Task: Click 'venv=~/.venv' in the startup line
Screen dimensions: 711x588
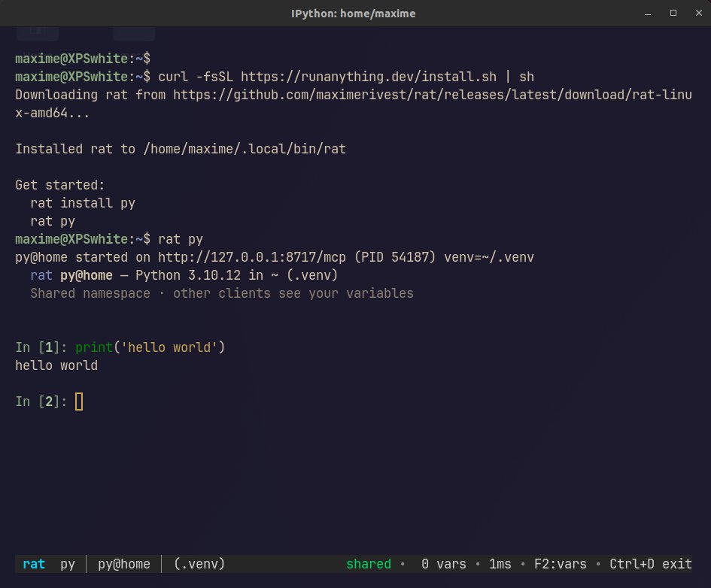Action: pos(489,257)
